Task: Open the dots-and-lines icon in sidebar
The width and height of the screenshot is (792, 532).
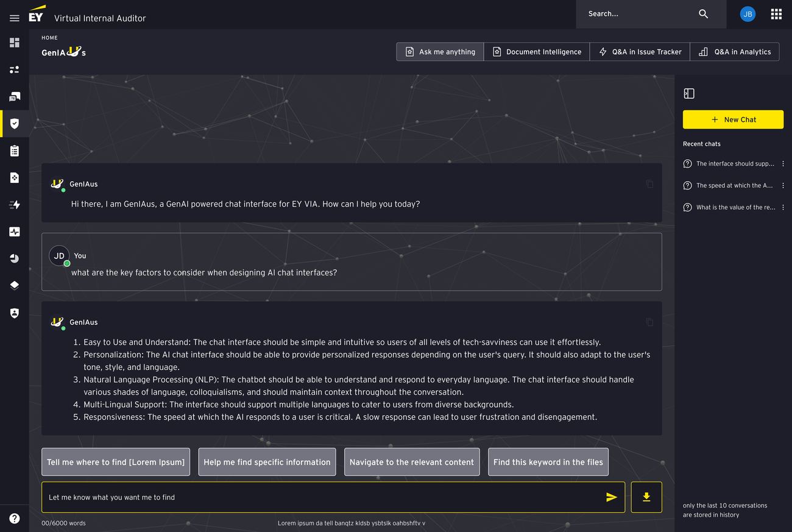Action: point(15,69)
